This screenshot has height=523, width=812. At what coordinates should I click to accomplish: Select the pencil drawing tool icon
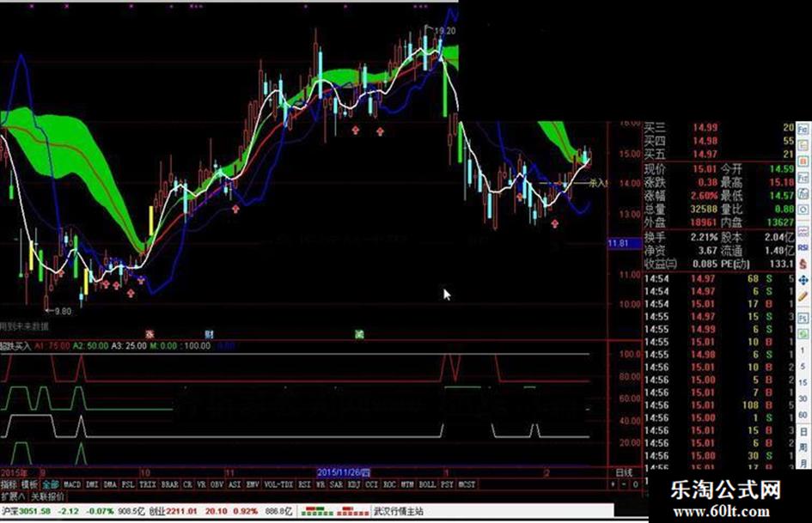(803, 296)
